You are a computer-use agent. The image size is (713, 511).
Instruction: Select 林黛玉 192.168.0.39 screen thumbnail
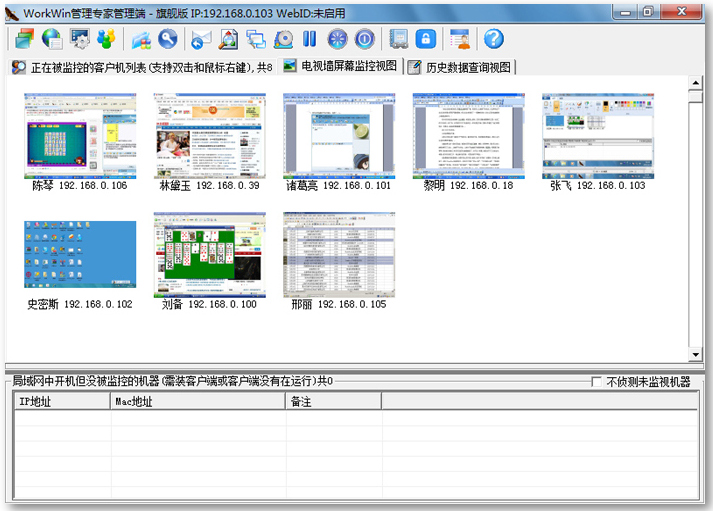click(x=210, y=136)
